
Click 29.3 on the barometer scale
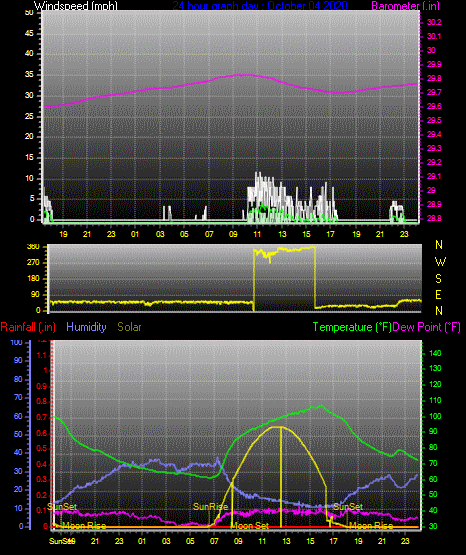434,148
